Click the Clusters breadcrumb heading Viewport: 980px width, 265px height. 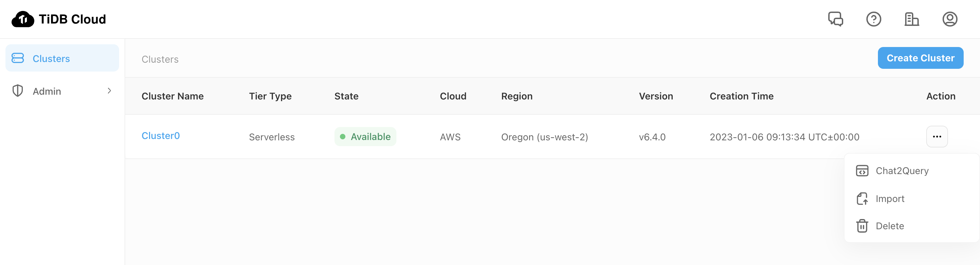160,59
